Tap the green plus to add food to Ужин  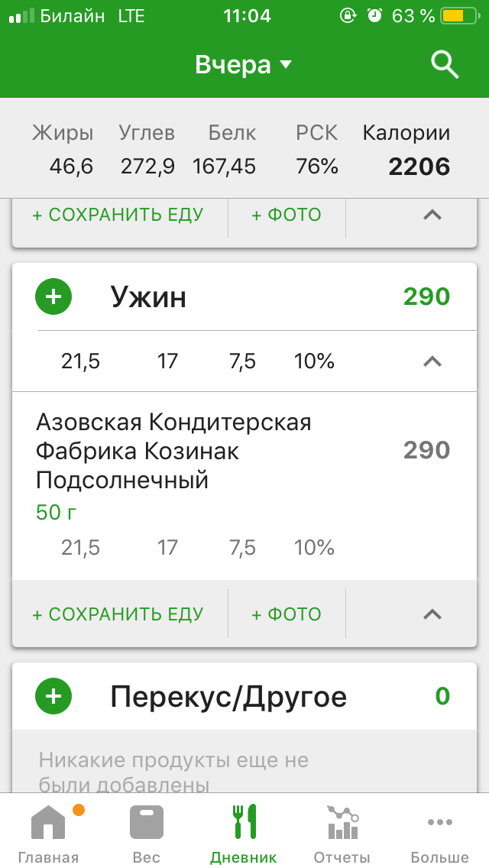coord(53,296)
